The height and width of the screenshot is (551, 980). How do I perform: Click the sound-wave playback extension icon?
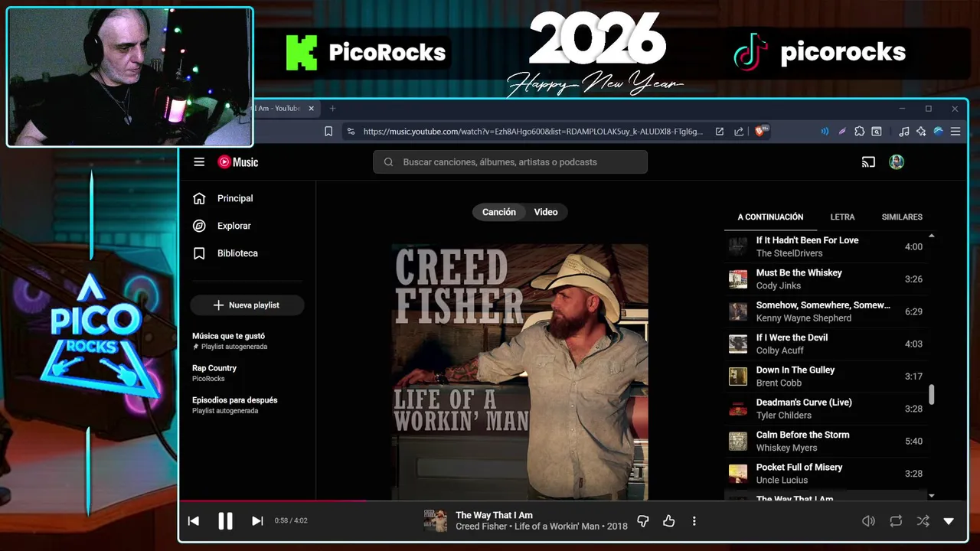825,132
